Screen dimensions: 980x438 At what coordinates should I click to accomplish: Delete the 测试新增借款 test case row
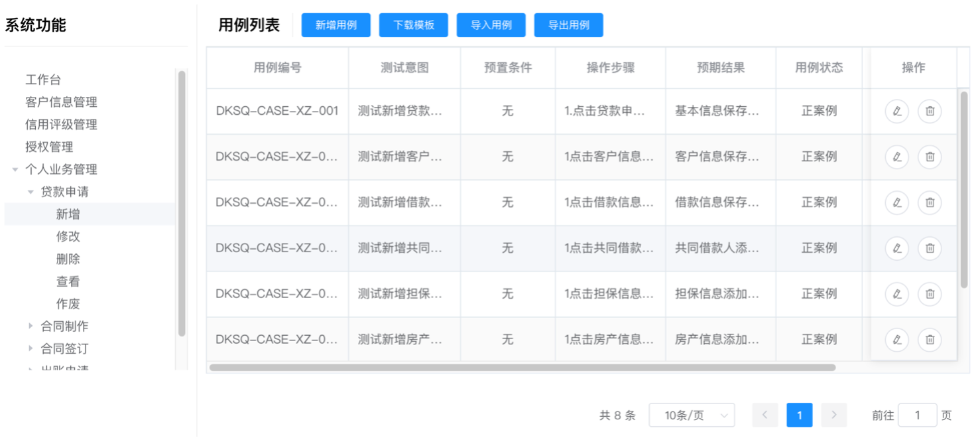[x=930, y=202]
